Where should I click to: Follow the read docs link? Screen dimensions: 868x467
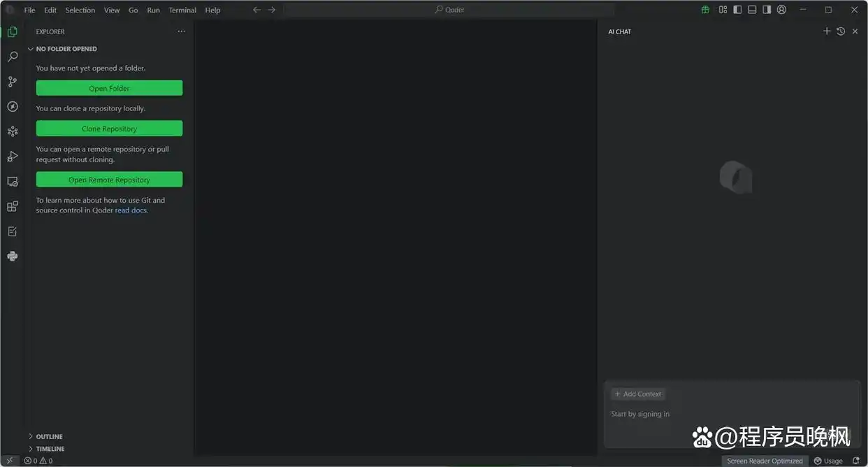[131, 210]
